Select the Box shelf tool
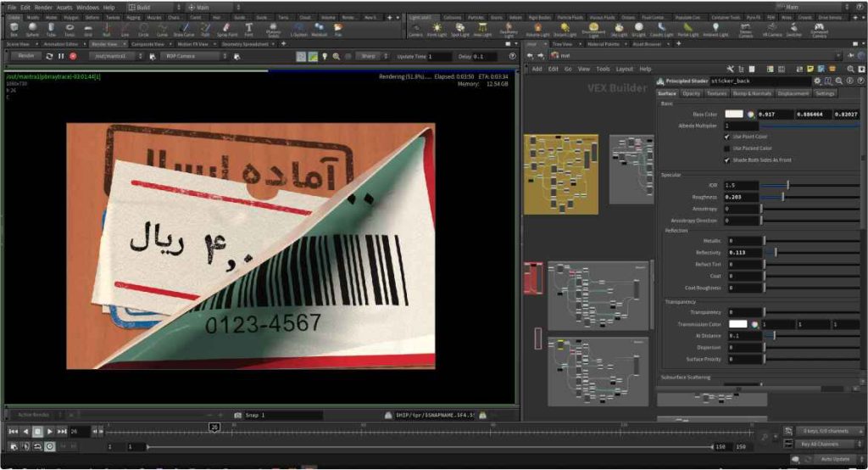The height and width of the screenshot is (470, 868). pos(14,30)
